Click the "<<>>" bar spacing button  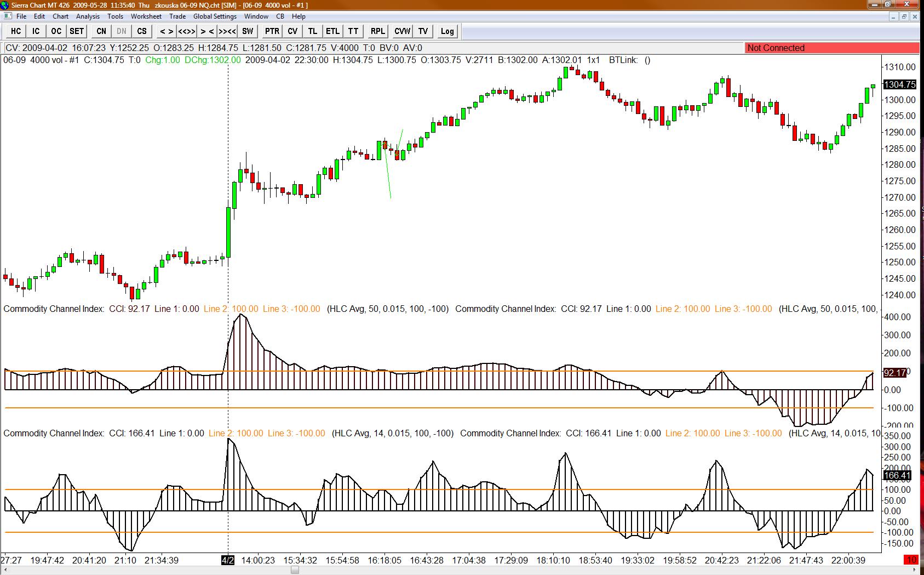[187, 31]
